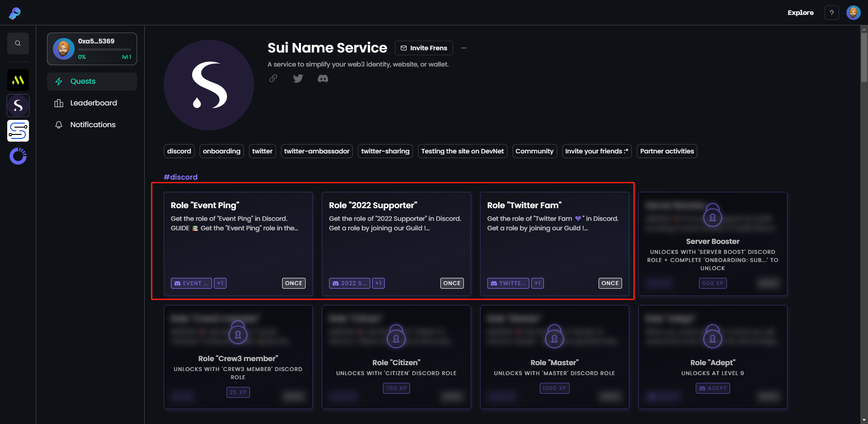Click +1 badge on 2022 Supporter card
Viewport: 868px width, 424px height.
[378, 283]
